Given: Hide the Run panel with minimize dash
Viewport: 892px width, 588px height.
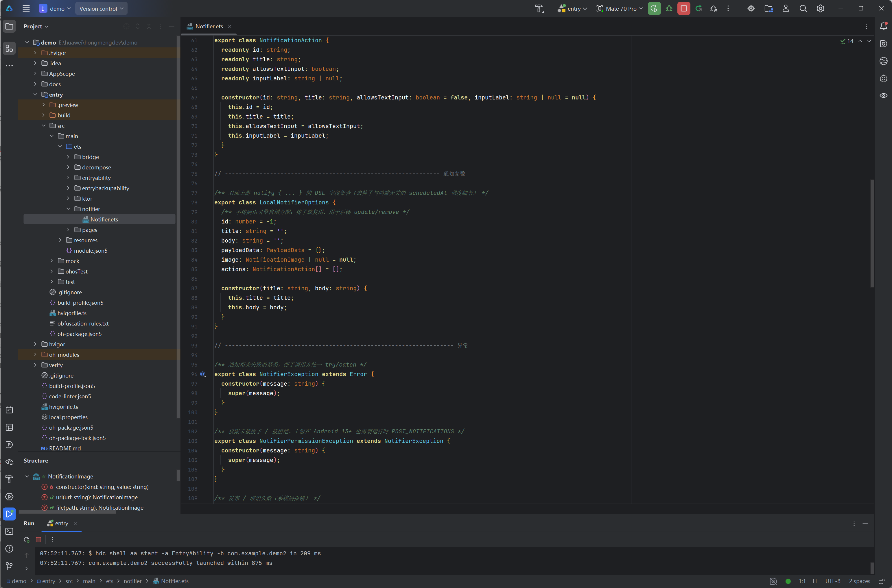Looking at the screenshot, I should point(865,524).
